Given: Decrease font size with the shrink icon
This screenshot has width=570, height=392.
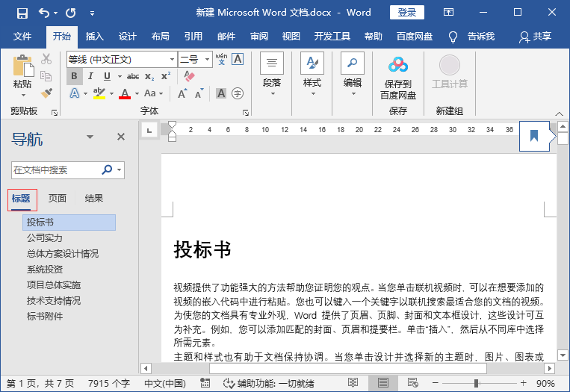Looking at the screenshot, I should [199, 93].
